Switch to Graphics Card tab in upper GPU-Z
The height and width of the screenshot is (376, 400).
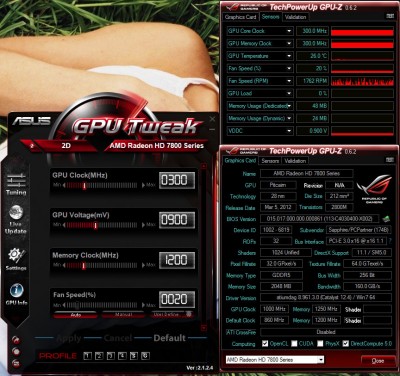coord(240,17)
